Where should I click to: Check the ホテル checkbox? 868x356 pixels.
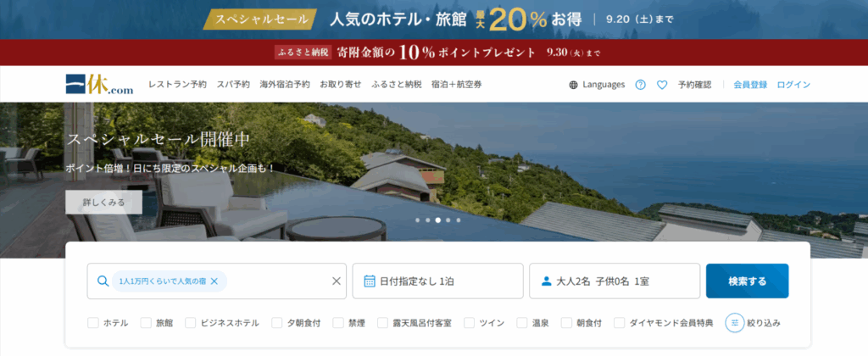(93, 323)
